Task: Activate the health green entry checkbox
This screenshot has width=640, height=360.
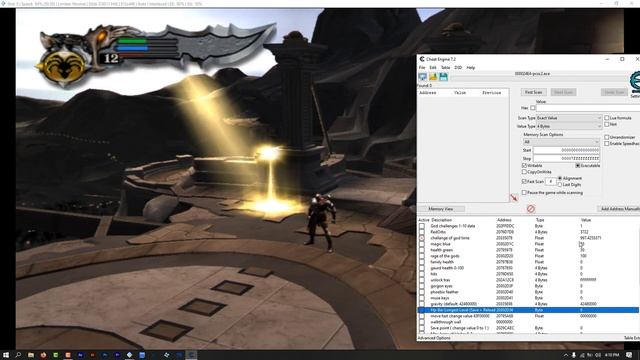Action: 422,250
